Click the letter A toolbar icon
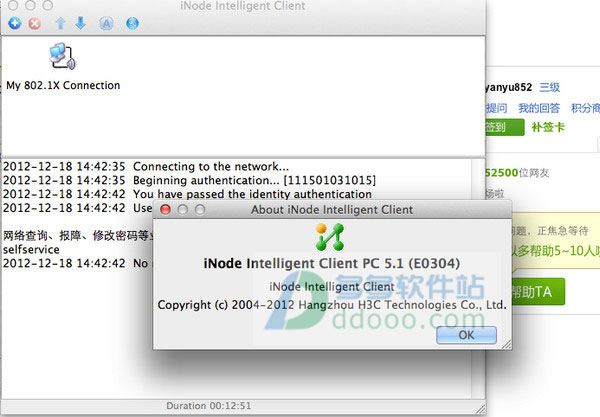 click(106, 24)
